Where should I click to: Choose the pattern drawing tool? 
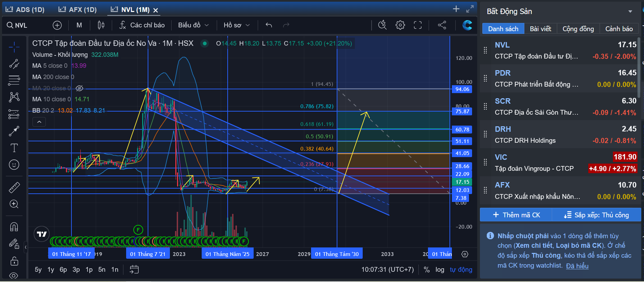pos(14,97)
